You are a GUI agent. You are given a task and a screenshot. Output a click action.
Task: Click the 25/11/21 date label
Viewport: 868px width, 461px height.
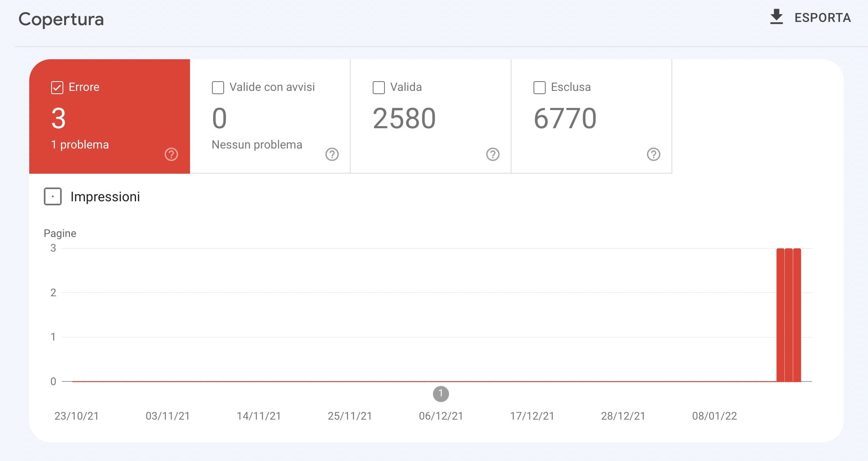pos(350,416)
